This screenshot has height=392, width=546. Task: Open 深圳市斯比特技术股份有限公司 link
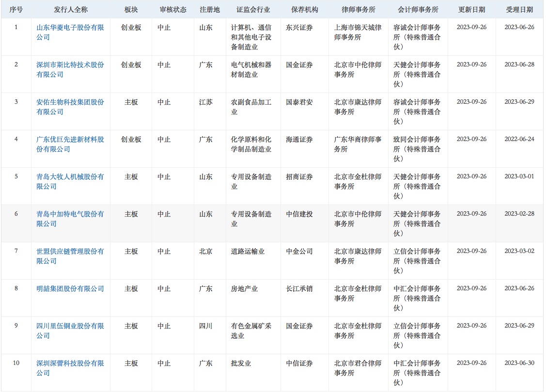pyautogui.click(x=70, y=69)
